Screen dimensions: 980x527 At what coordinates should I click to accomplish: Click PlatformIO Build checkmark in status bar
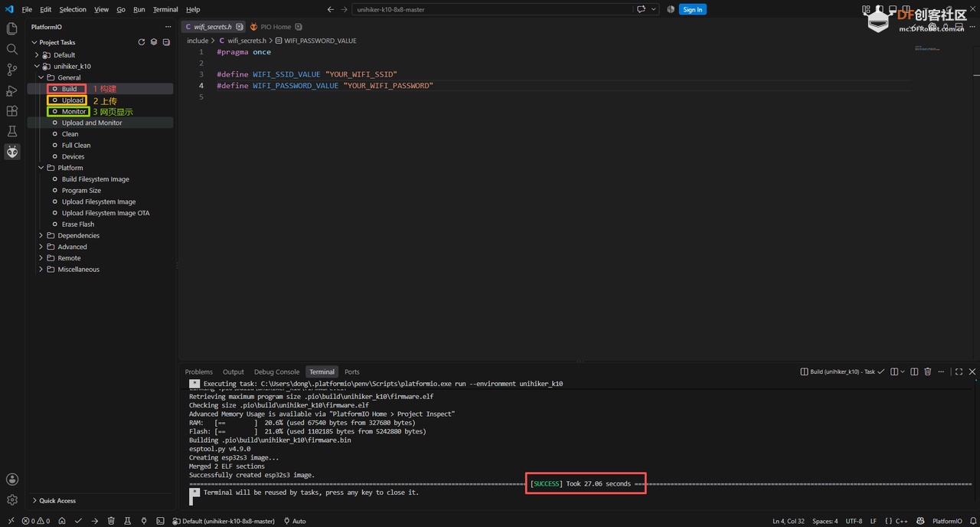(x=78, y=521)
